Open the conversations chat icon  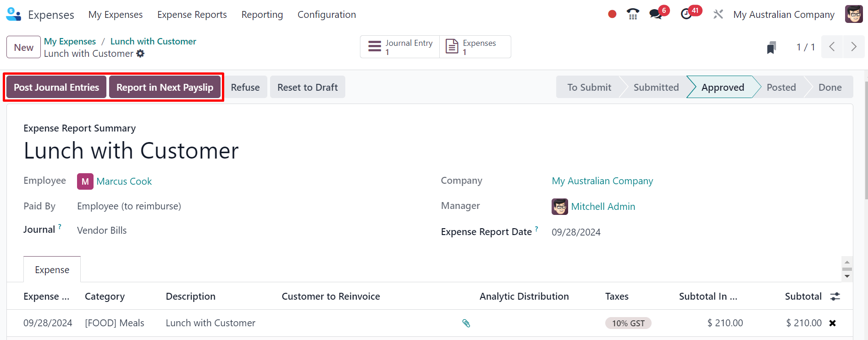(656, 14)
